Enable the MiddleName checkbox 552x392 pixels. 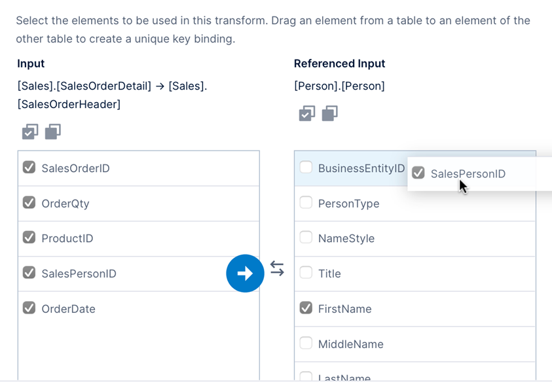(x=306, y=344)
